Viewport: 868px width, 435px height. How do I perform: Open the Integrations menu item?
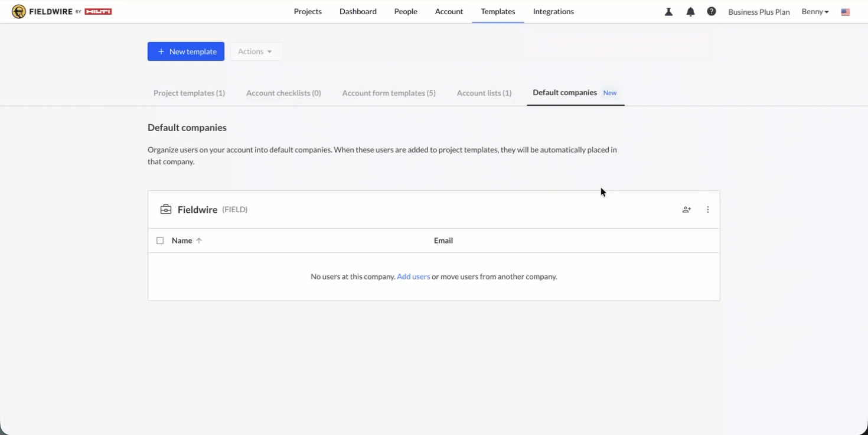click(553, 11)
